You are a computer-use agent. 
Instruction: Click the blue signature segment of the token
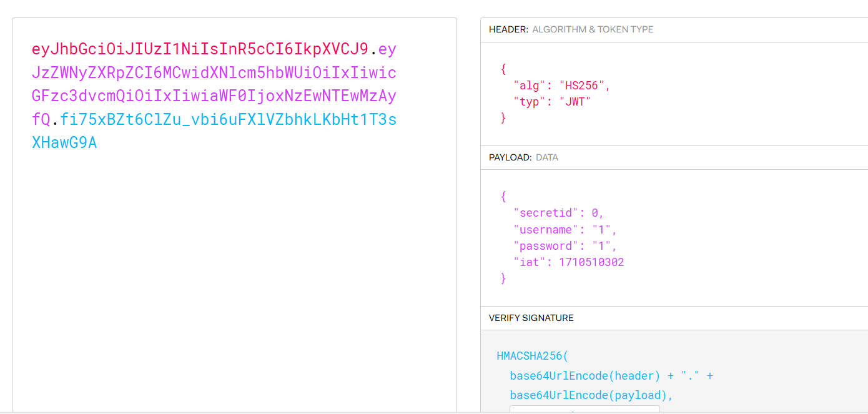tap(228, 119)
